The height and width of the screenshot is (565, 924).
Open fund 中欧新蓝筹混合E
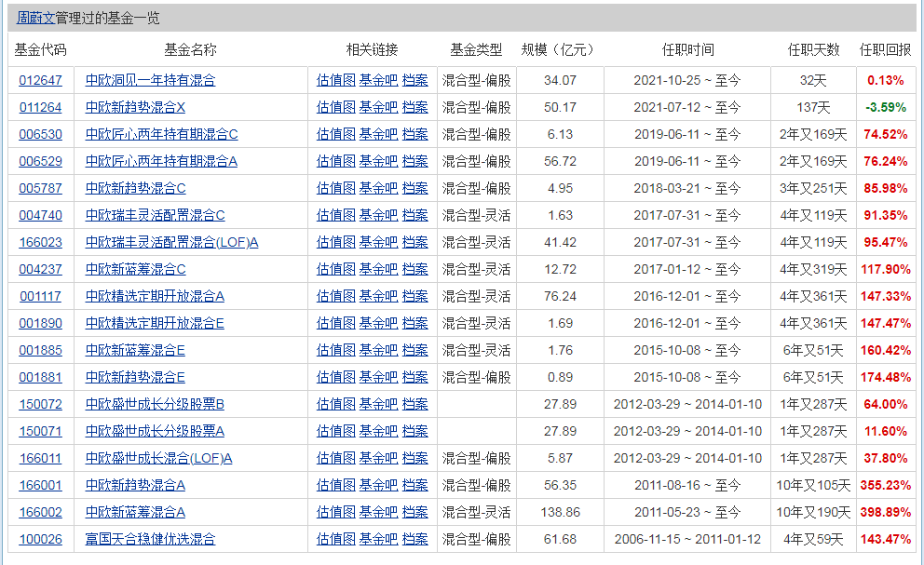[135, 351]
